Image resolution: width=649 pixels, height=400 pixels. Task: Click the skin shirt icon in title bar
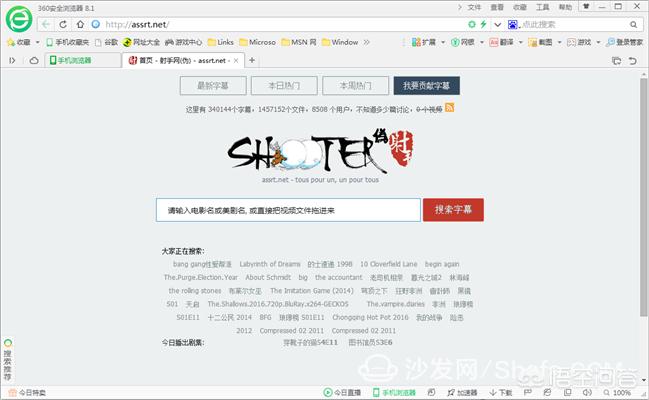pyautogui.click(x=586, y=7)
